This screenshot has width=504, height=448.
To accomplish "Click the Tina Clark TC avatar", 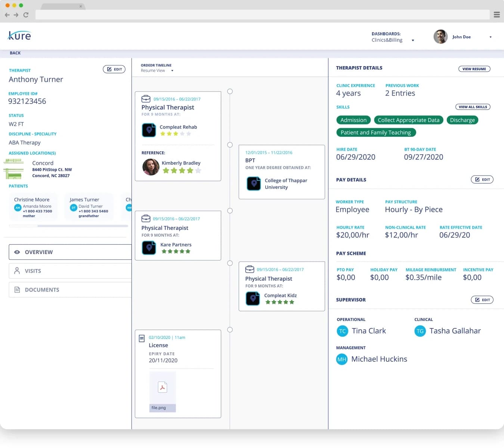I will (342, 331).
